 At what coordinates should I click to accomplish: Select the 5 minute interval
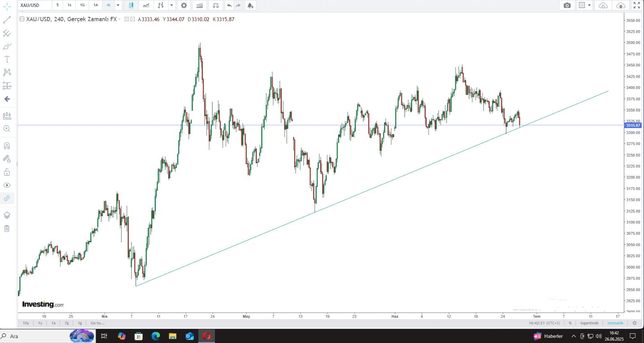[x=58, y=5]
